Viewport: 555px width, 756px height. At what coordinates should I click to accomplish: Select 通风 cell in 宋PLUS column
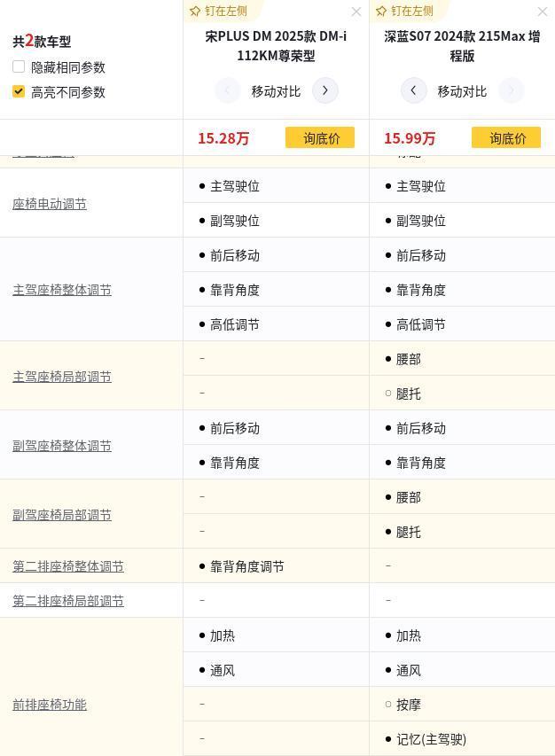277,670
